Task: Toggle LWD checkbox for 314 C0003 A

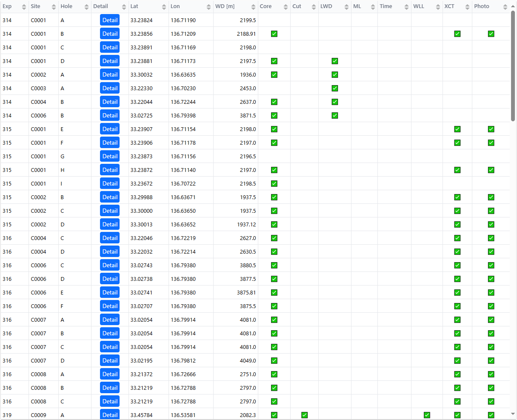Action: click(x=335, y=88)
